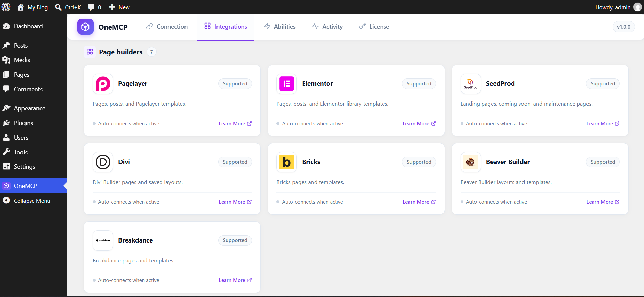Open Media in the sidebar

(33, 60)
